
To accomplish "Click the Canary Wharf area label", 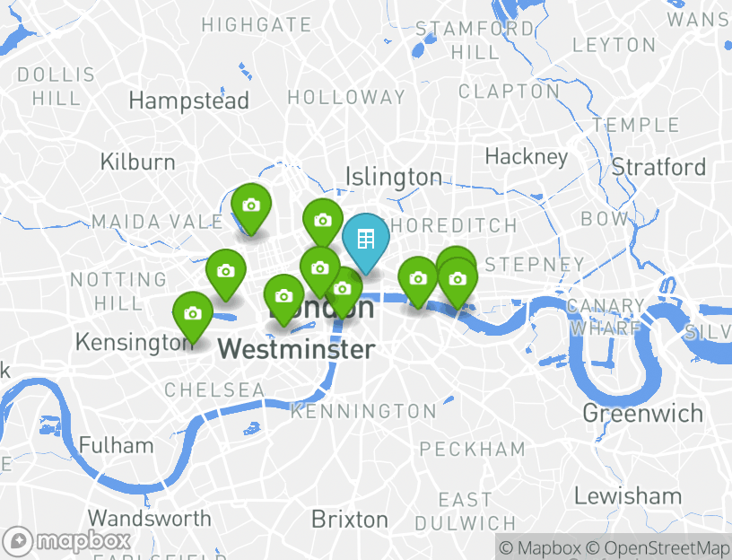I will (606, 317).
